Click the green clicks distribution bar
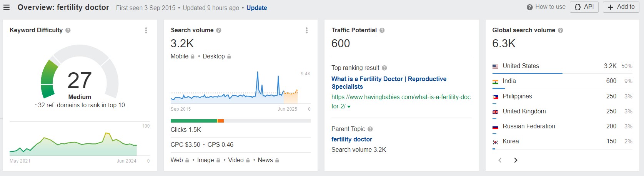Image resolution: width=644 pixels, height=176 pixels. (194, 121)
